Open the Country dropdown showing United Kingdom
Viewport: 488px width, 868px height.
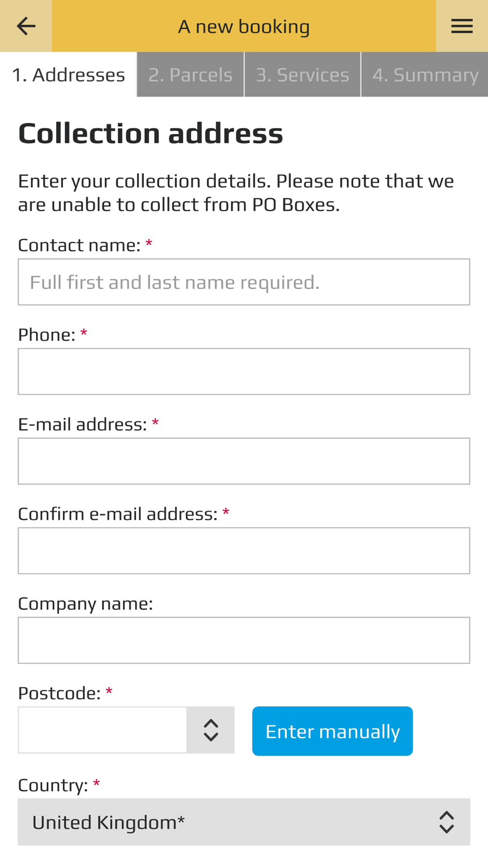[244, 822]
